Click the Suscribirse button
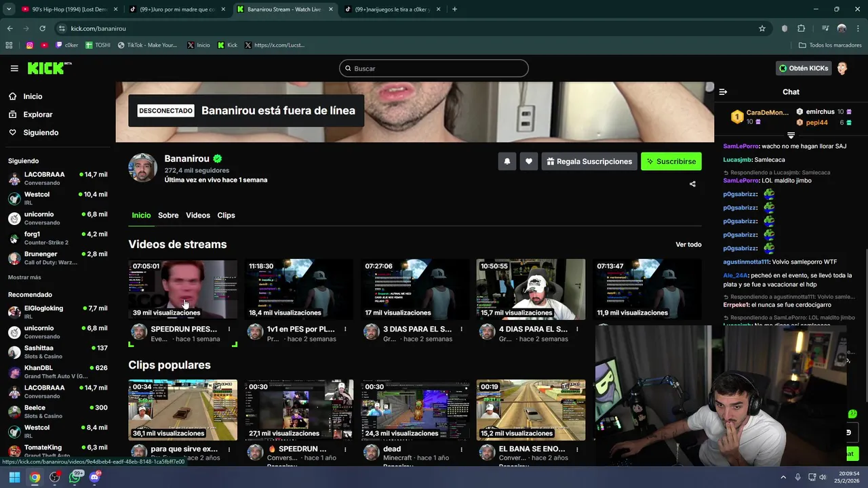The height and width of the screenshot is (488, 868). pyautogui.click(x=671, y=161)
